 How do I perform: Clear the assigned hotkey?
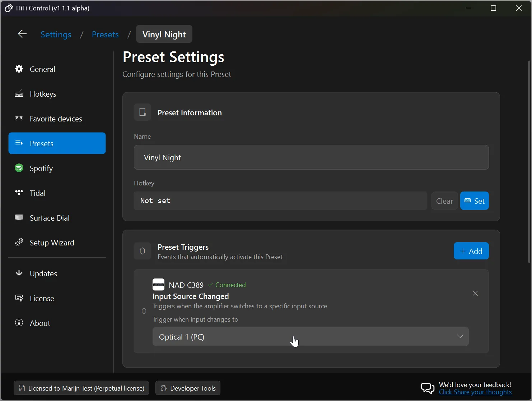[444, 200]
